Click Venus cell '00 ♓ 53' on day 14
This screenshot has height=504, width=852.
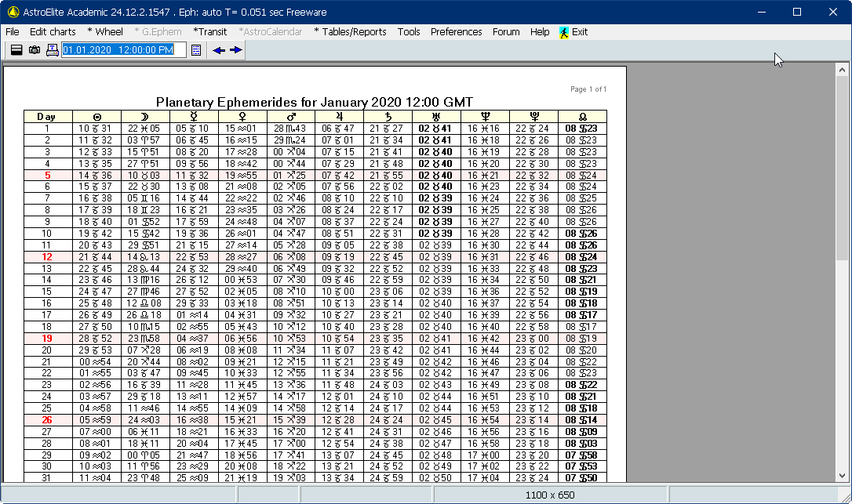[242, 280]
